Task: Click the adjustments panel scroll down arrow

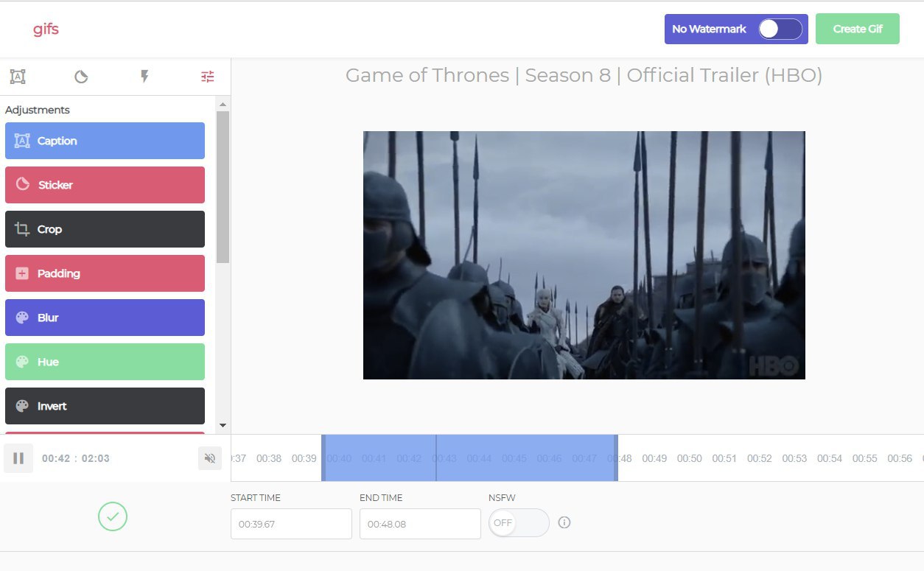Action: tap(223, 426)
